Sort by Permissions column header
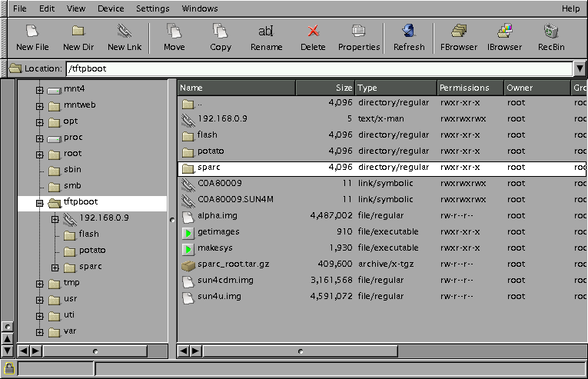 tap(470, 88)
